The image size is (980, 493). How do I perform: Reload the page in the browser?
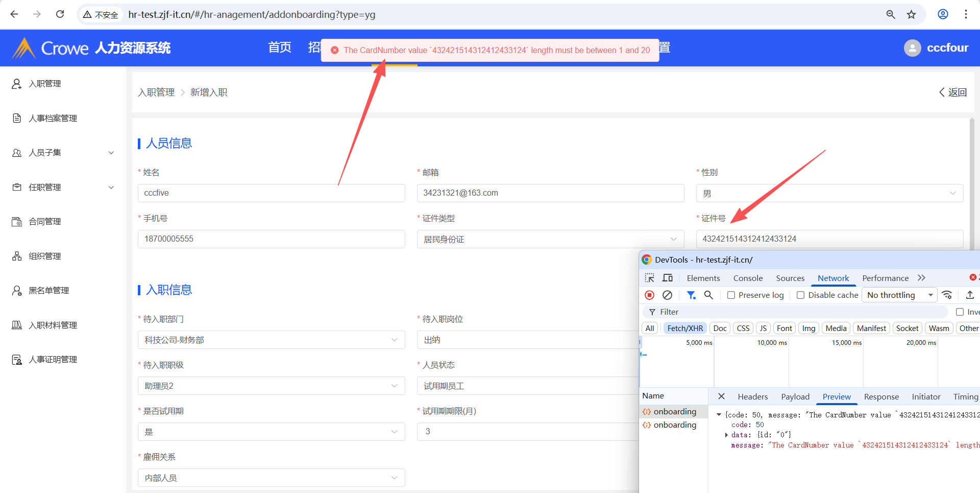pos(60,14)
